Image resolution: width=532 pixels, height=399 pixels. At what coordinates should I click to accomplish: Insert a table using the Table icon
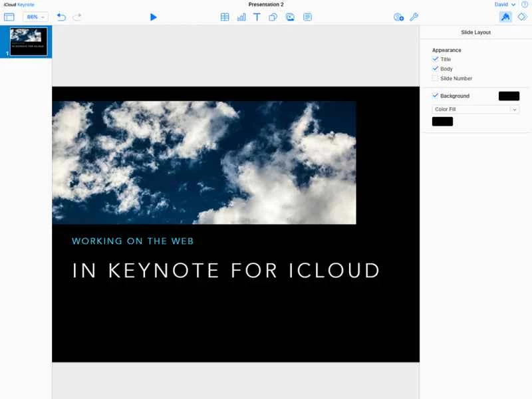225,17
